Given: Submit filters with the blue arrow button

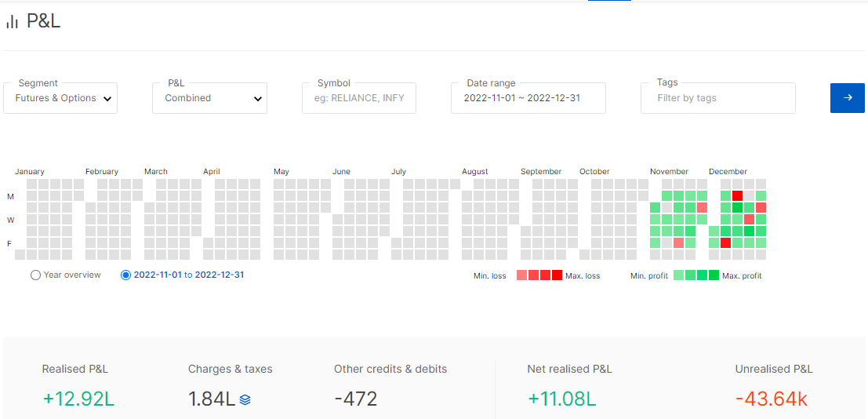Looking at the screenshot, I should 847,98.
